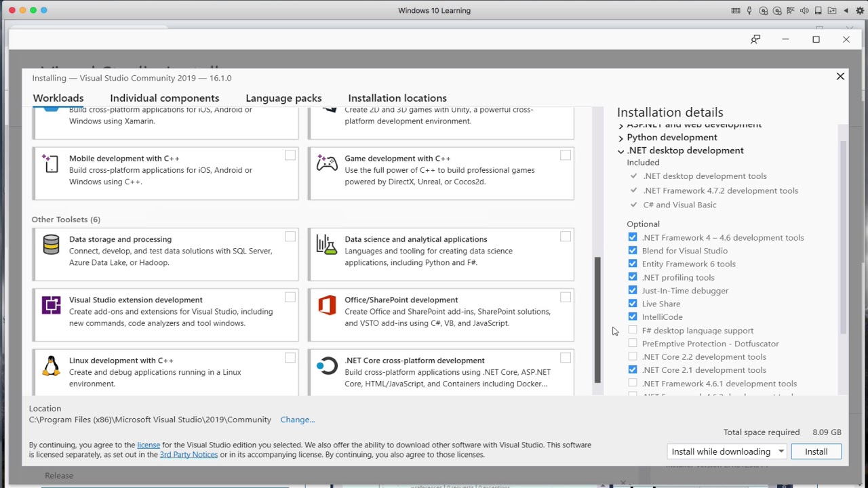Click the Change... location link
Screen dimensions: 868x488
pyautogui.click(x=298, y=420)
